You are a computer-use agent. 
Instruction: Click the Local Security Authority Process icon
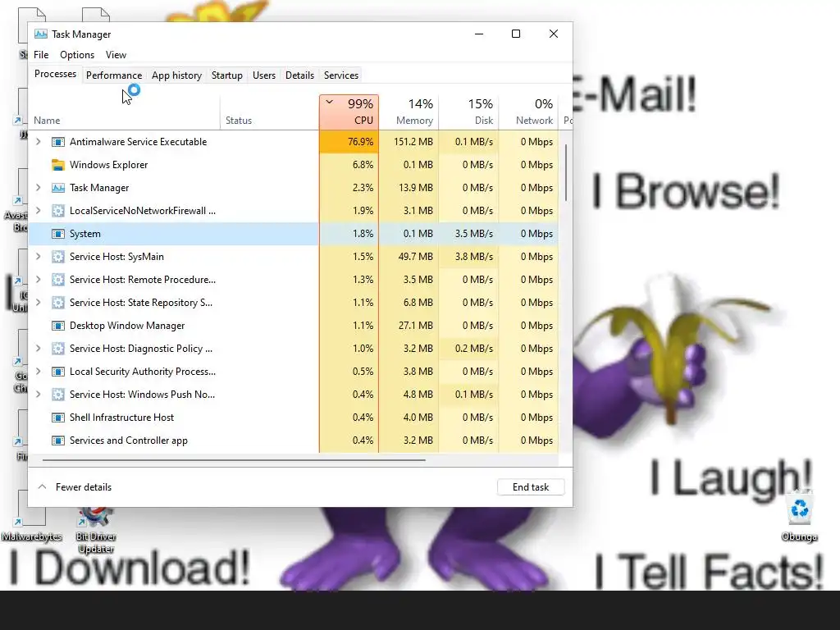(x=58, y=372)
